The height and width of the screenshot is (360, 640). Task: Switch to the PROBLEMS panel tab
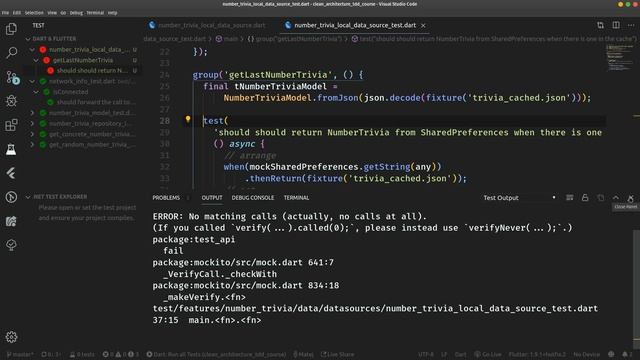coord(166,198)
